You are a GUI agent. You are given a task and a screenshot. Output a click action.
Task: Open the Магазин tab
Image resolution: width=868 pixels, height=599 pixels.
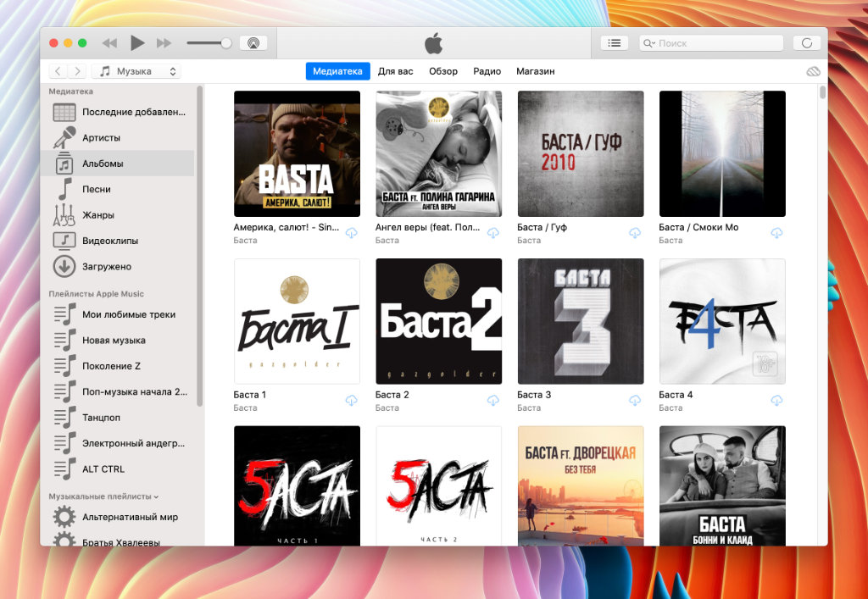click(536, 71)
